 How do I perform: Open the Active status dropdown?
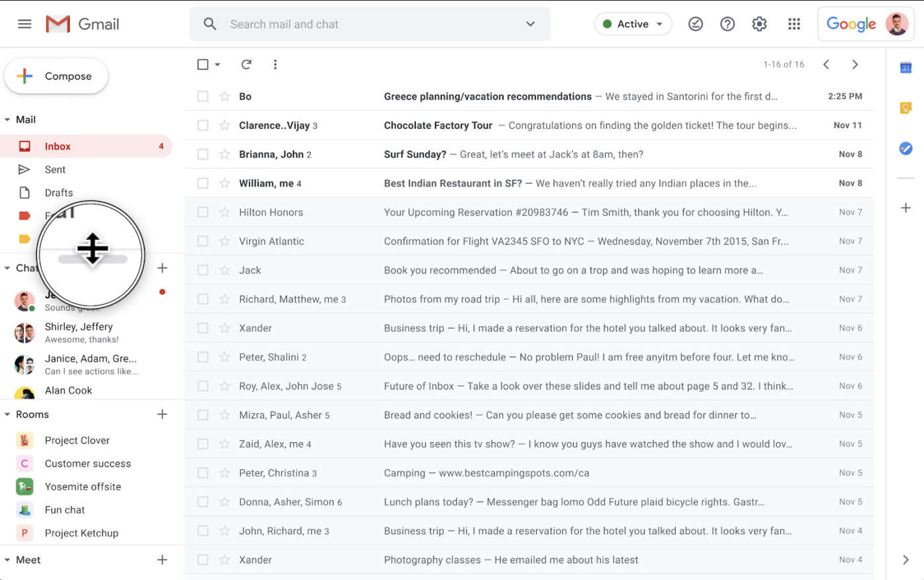(632, 24)
